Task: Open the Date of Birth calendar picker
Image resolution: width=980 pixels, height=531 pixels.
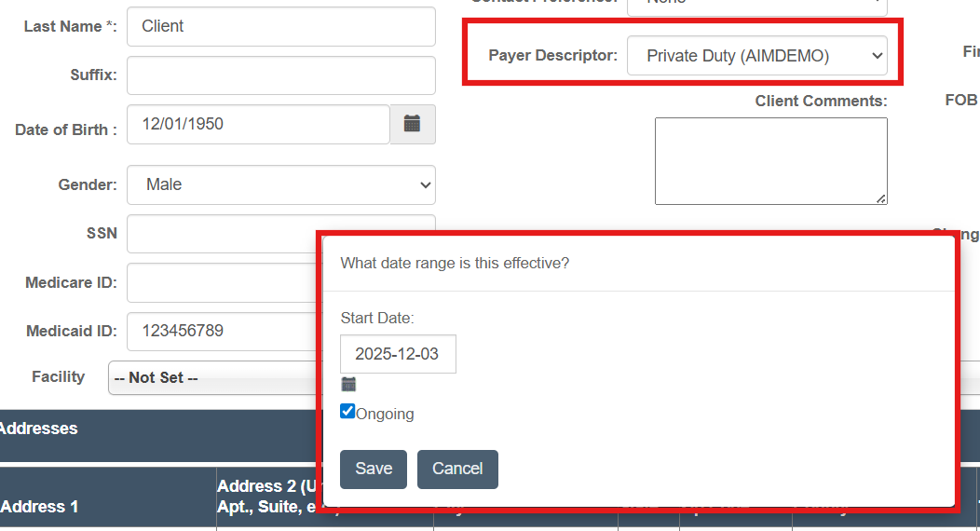Action: [412, 124]
